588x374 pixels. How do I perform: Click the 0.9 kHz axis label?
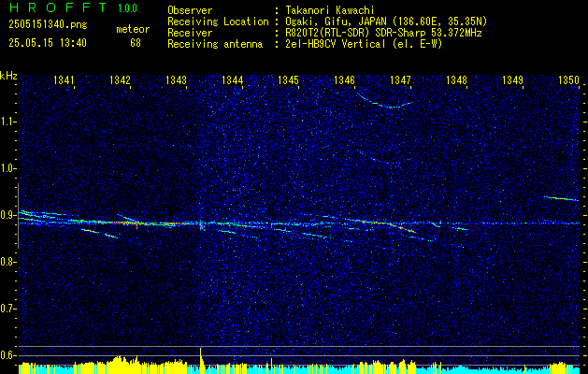[7, 215]
